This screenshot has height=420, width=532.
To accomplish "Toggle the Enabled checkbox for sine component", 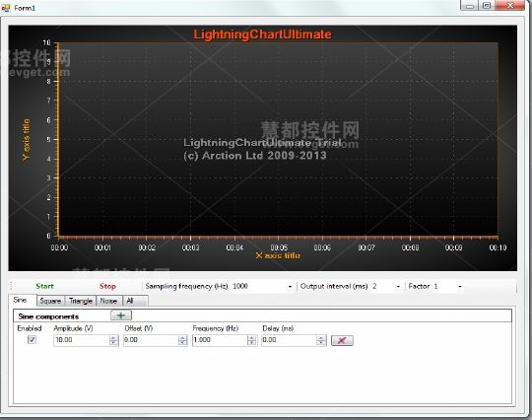I will [x=32, y=339].
